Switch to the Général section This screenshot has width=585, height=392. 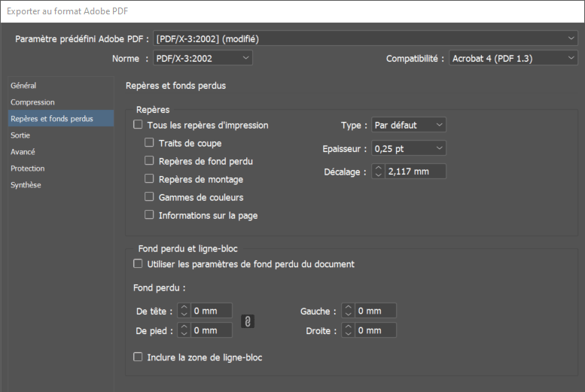click(x=23, y=86)
